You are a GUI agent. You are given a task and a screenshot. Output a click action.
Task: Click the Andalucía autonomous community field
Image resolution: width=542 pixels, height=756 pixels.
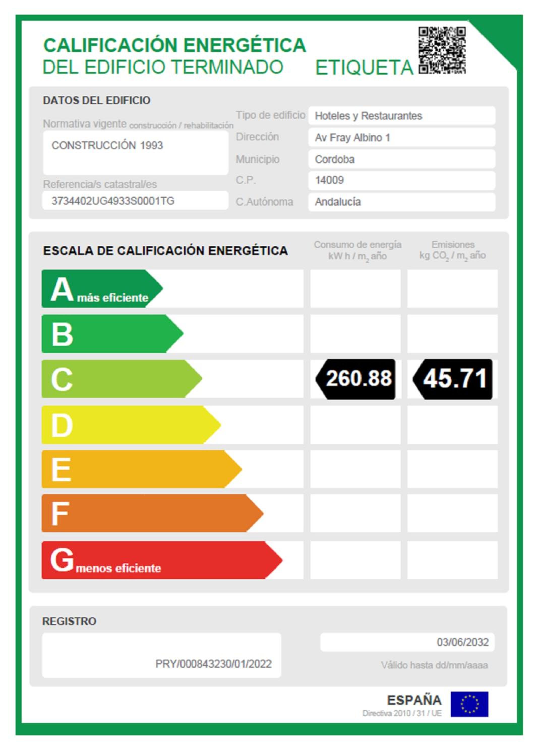point(402,202)
